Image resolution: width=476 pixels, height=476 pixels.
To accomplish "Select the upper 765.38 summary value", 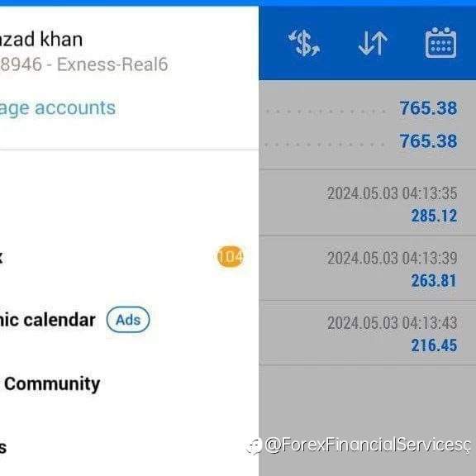I will [428, 107].
